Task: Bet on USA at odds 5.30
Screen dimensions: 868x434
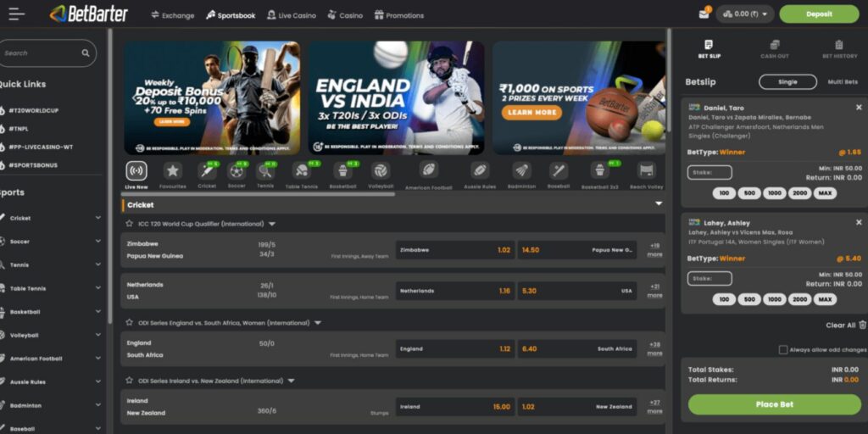Action: coord(576,292)
